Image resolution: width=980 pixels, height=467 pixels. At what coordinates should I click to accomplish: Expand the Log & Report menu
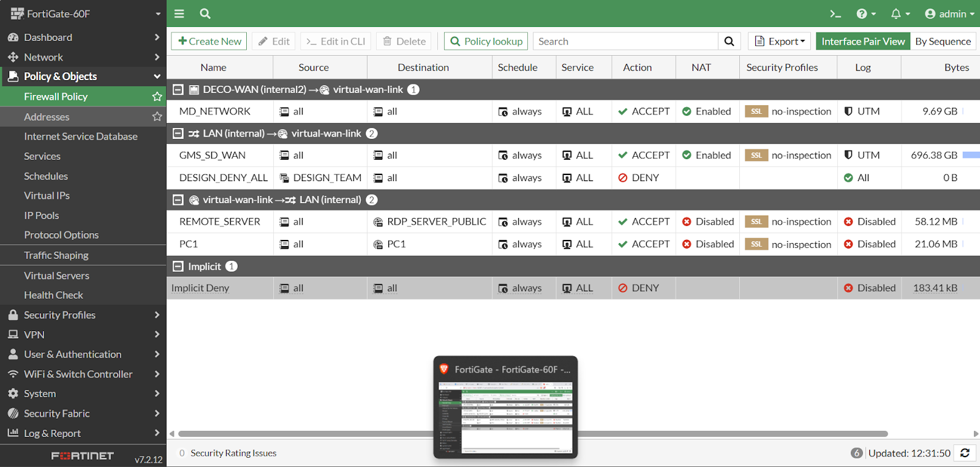point(83,433)
